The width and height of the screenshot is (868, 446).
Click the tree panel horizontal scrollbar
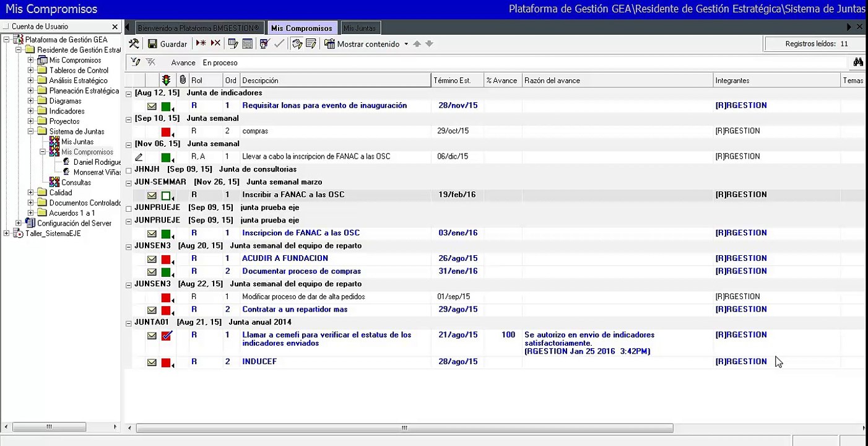[49, 427]
